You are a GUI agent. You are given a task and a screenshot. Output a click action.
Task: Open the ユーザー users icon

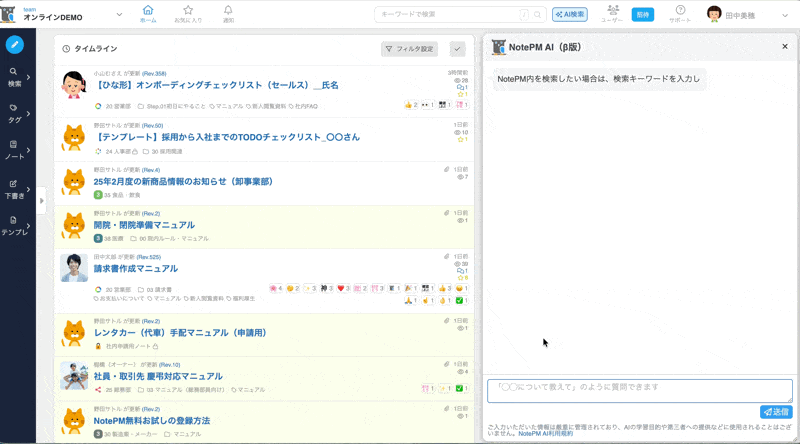click(611, 13)
